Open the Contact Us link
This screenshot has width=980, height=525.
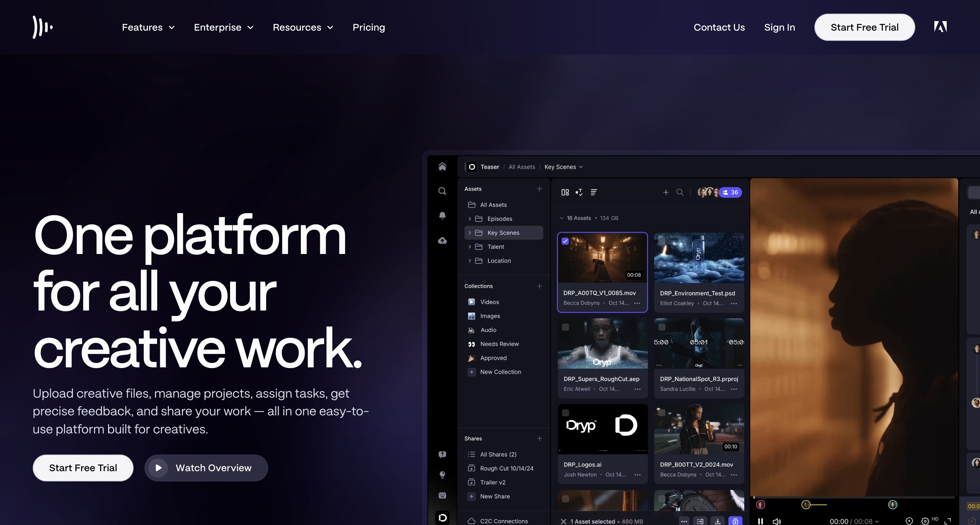click(x=719, y=27)
